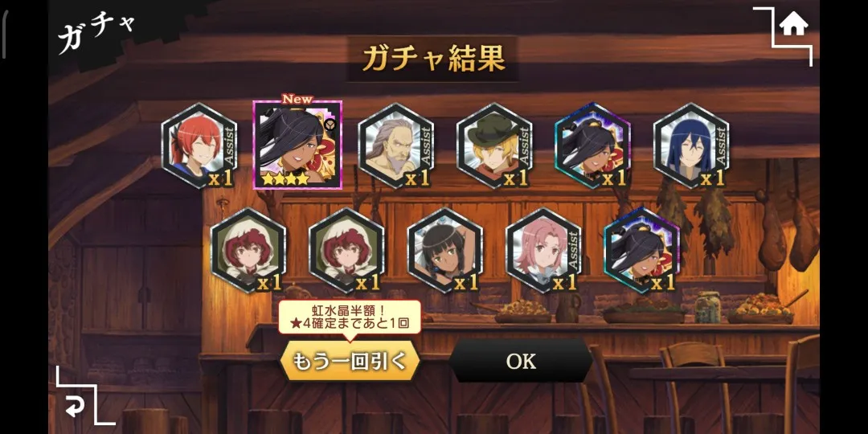868x434 pixels.
Task: Open the gray-bearded old man assist icon
Action: coord(395,145)
